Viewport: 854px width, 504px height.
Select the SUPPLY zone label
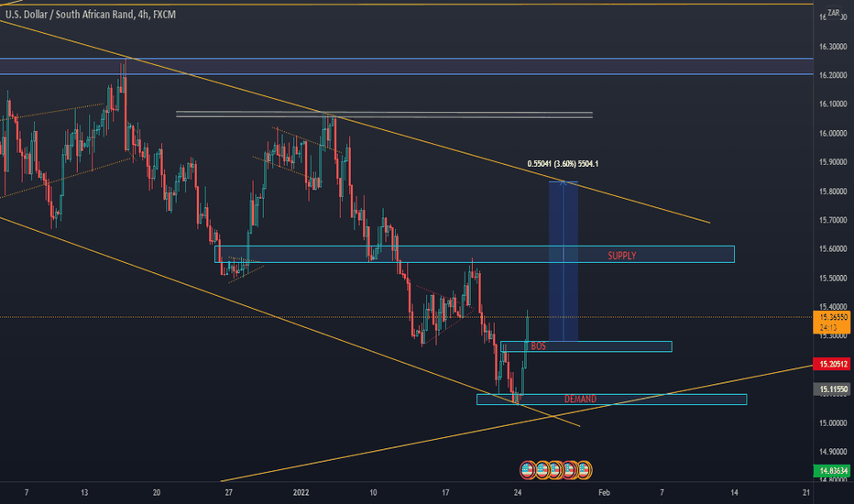coord(621,256)
